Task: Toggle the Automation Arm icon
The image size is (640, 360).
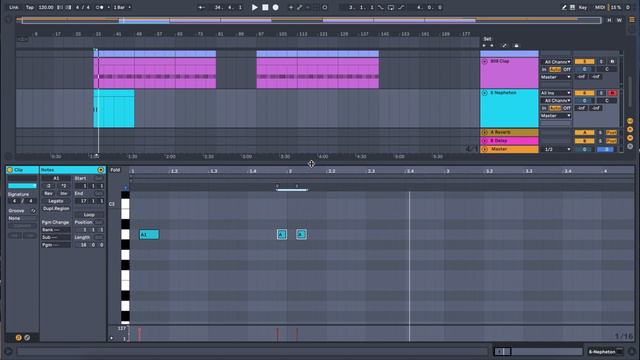Action: click(x=300, y=7)
